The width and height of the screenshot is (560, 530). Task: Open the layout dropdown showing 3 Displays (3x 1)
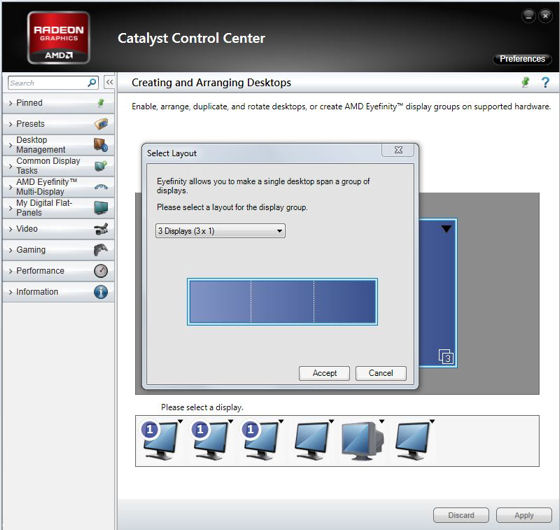click(x=220, y=231)
